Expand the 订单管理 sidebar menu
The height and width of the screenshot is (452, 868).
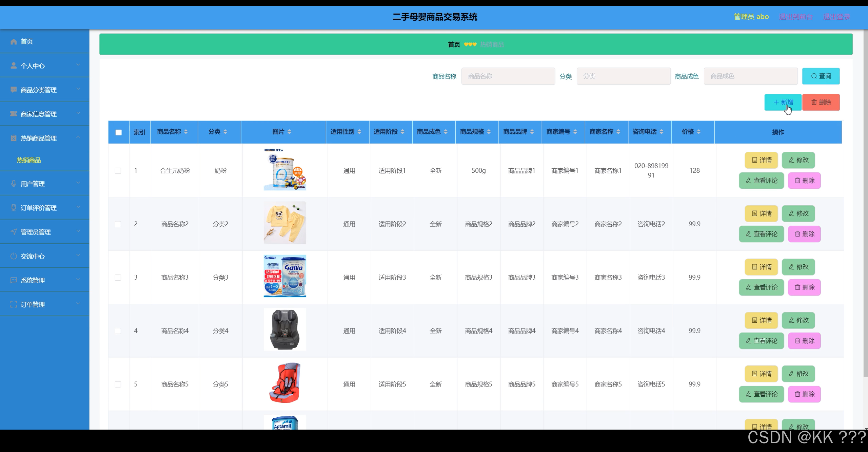79,304
